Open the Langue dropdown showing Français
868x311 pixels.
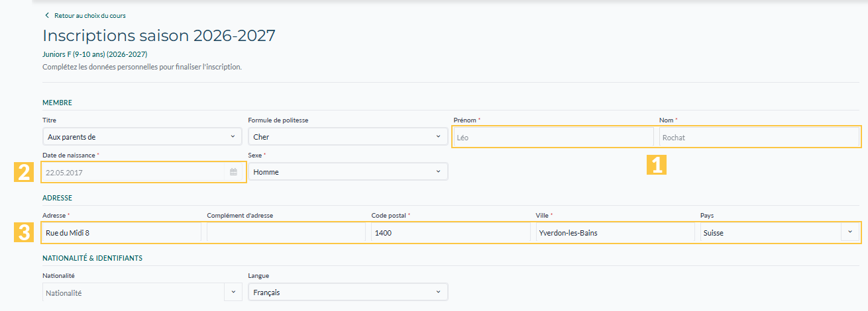348,292
